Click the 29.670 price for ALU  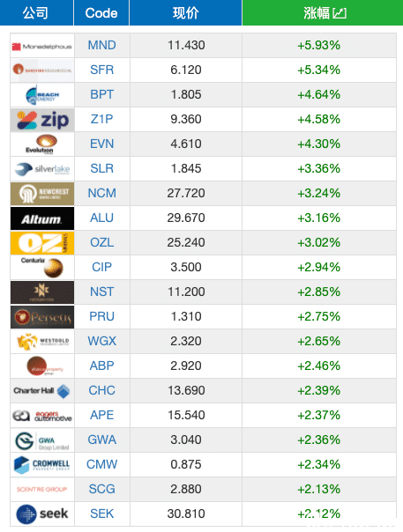pos(186,218)
